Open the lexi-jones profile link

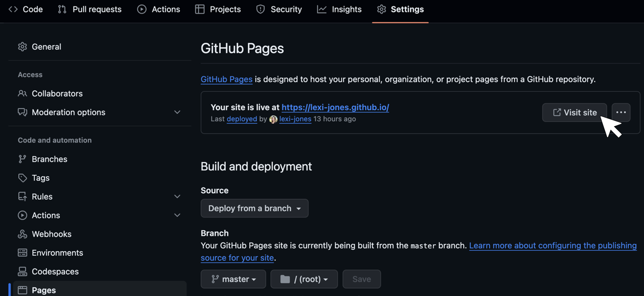(295, 119)
